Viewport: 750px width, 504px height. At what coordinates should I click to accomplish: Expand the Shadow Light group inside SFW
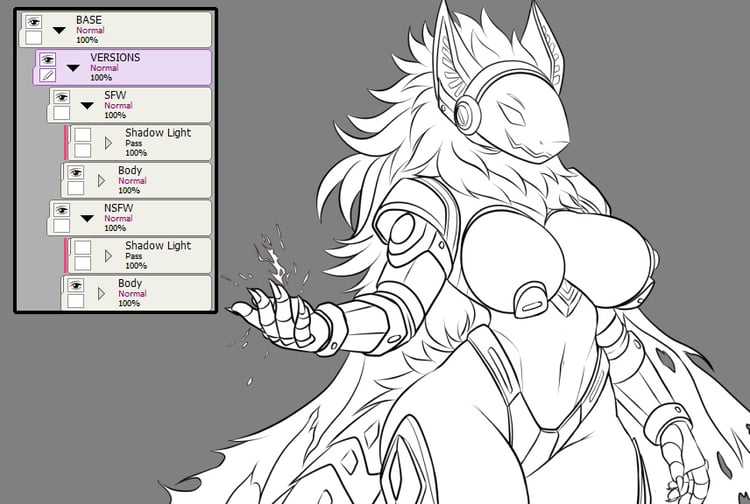coord(108,142)
